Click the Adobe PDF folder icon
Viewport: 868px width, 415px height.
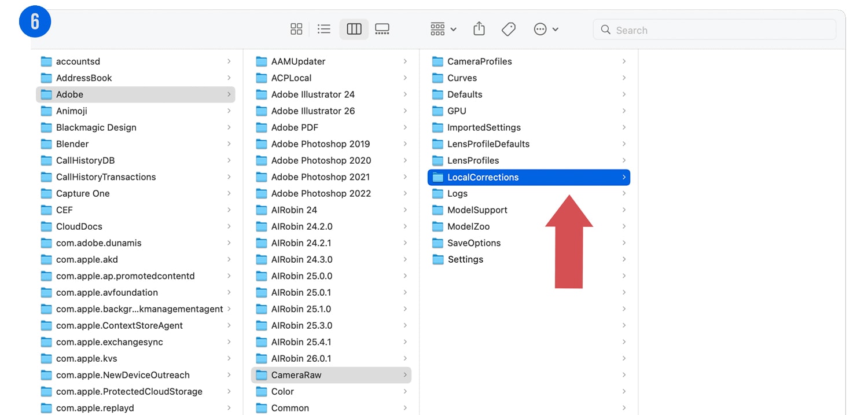coord(262,127)
